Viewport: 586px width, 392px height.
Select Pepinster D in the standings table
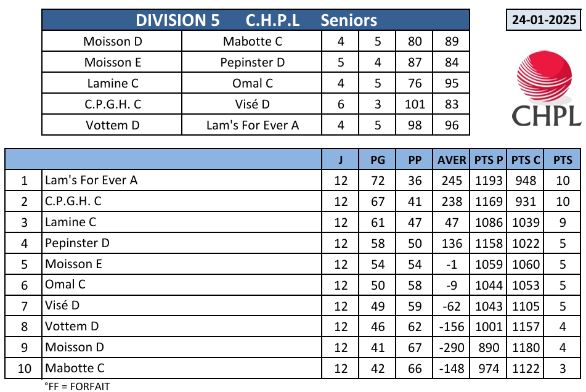point(77,243)
